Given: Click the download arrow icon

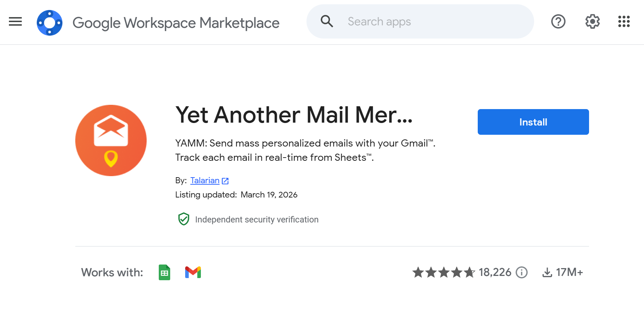Looking at the screenshot, I should pyautogui.click(x=547, y=273).
